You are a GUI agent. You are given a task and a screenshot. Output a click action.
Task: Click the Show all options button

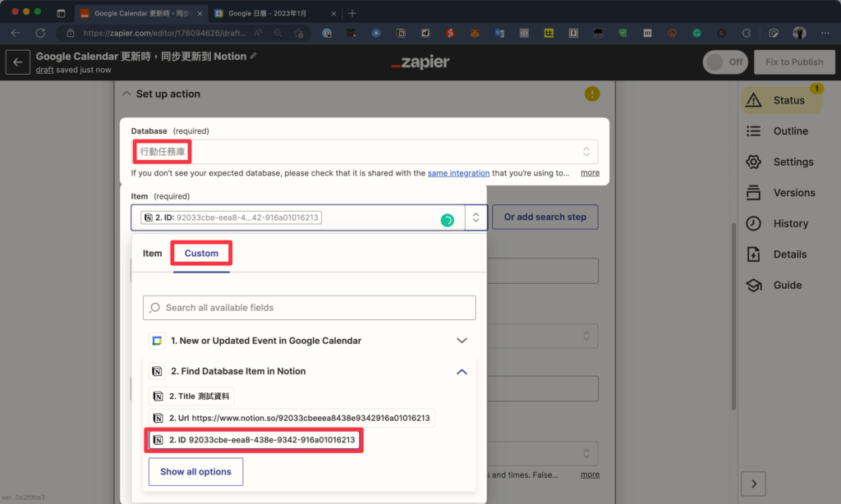coord(195,472)
